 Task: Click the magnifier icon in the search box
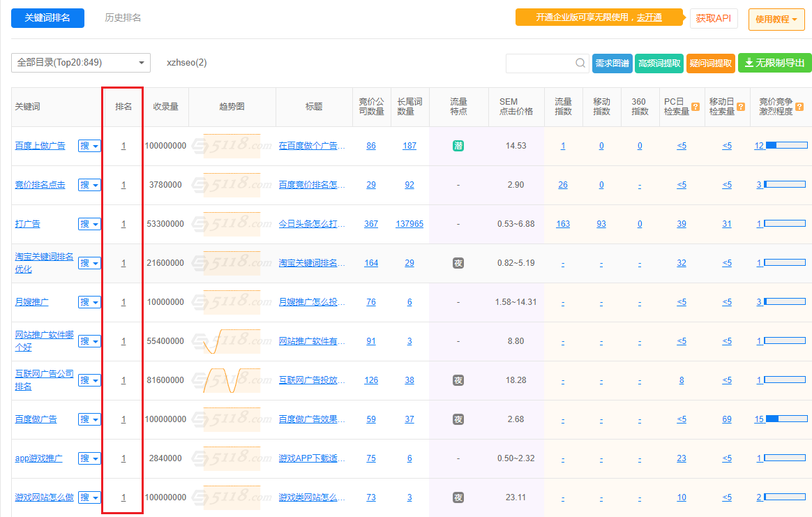581,63
